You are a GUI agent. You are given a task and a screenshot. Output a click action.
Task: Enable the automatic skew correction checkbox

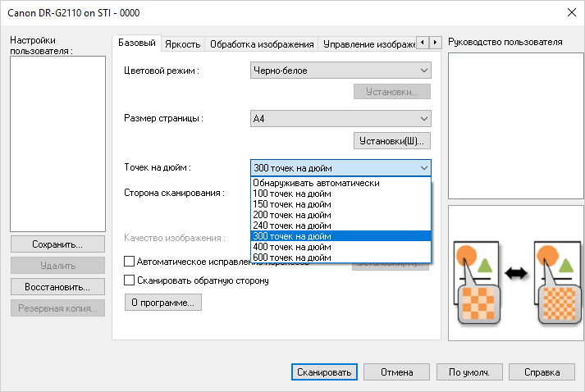(x=129, y=262)
